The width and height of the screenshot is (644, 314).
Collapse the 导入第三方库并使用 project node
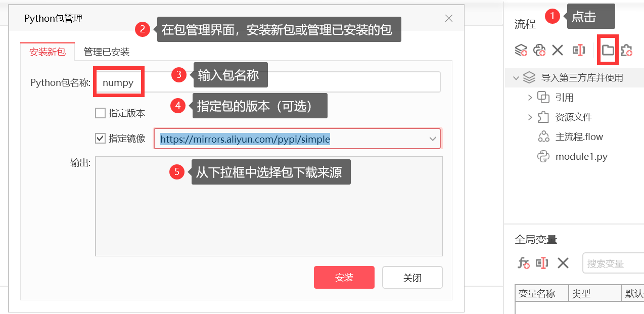click(x=516, y=78)
